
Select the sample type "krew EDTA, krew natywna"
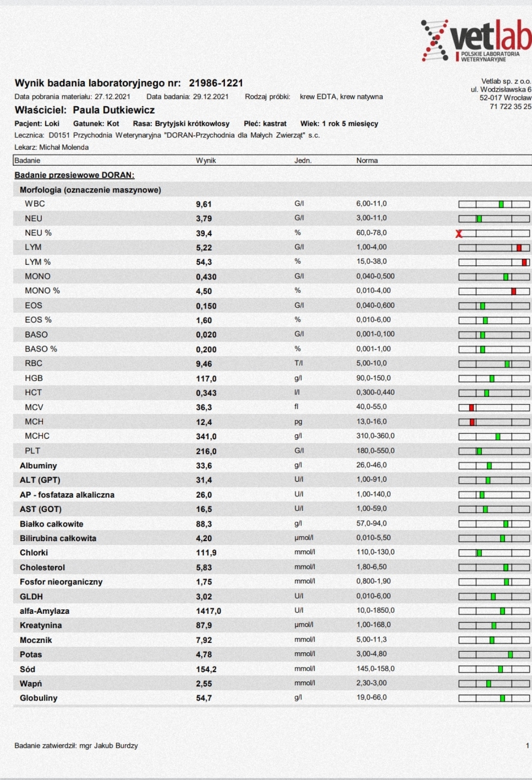(341, 97)
